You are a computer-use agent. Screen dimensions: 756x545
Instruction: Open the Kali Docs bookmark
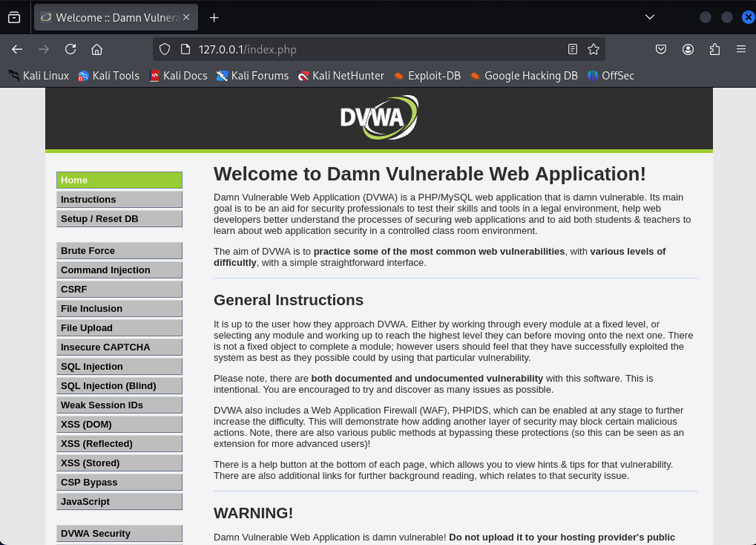tap(179, 76)
